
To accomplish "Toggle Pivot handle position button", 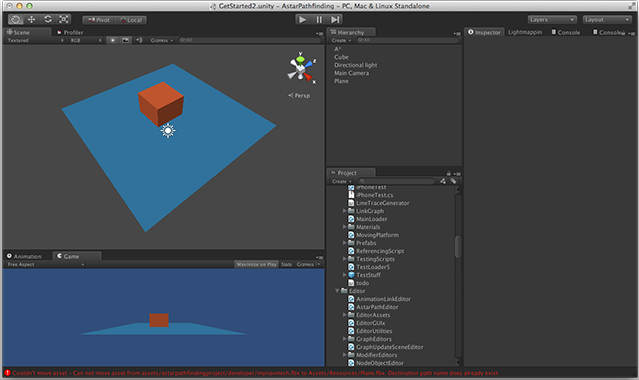I will click(99, 20).
